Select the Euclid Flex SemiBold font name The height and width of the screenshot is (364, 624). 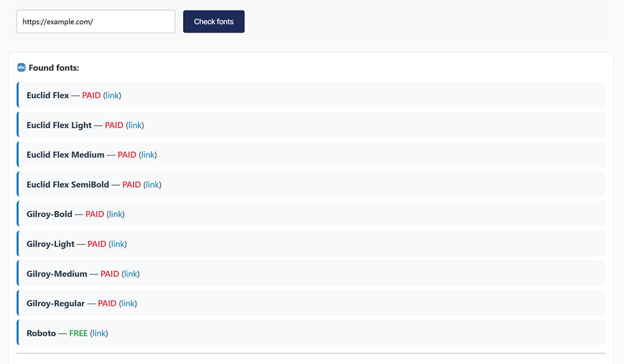(x=68, y=184)
